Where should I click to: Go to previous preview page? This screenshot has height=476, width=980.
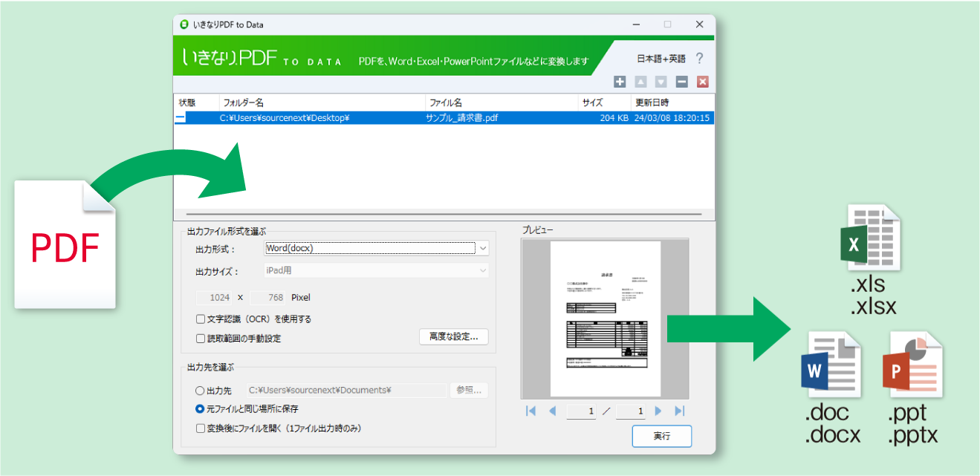[x=552, y=411]
